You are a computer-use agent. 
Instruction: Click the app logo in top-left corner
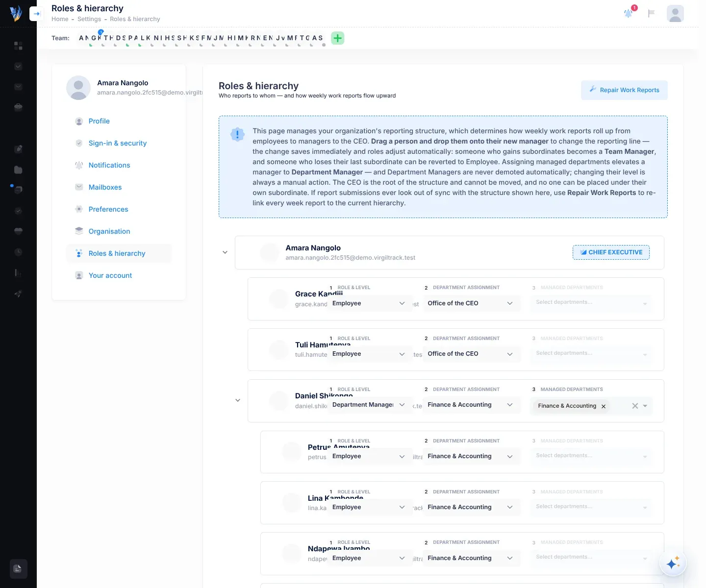16,13
